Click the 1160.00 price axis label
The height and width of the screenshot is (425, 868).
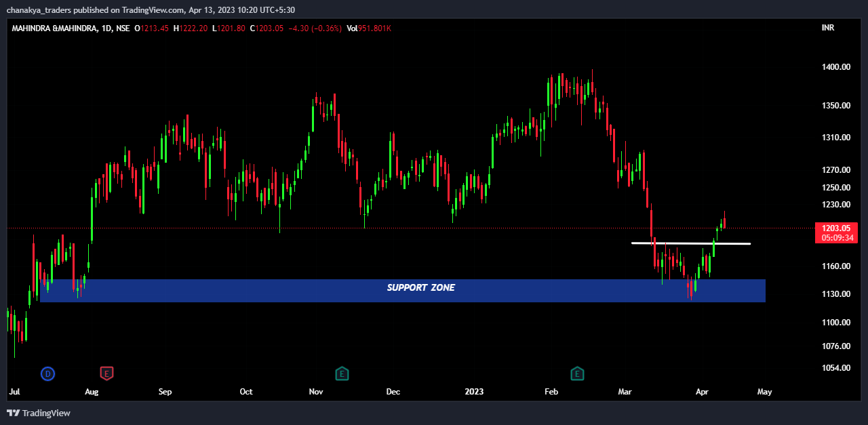[835, 266]
